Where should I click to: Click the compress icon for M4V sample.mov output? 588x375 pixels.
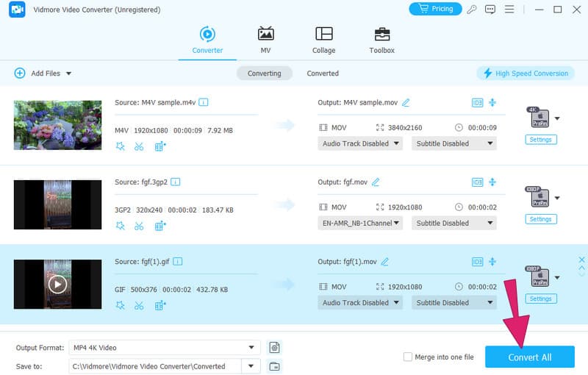pos(492,102)
